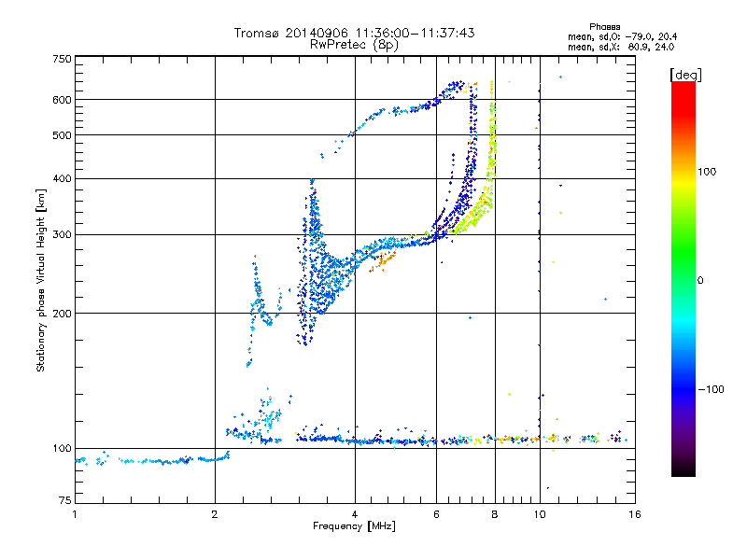Viewport: 747px width, 560px height.
Task: Click the '500' y-axis tick label
Action: [62, 135]
